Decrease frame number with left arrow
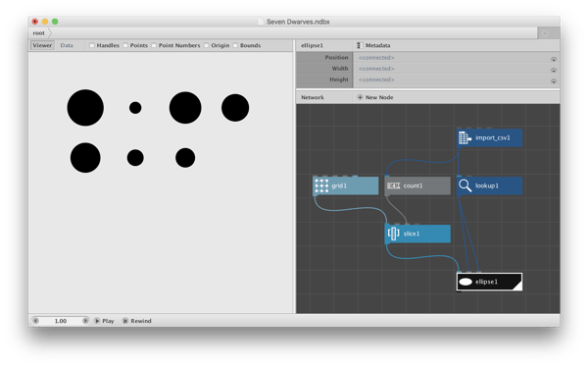588x367 pixels. [35, 321]
